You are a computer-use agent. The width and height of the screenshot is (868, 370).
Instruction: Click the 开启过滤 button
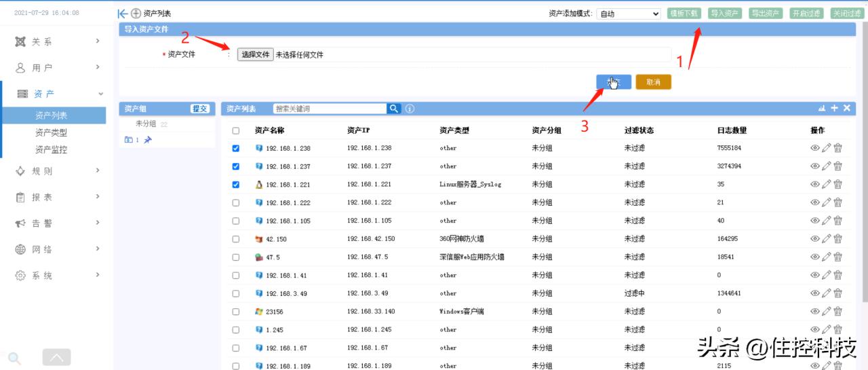tap(806, 13)
